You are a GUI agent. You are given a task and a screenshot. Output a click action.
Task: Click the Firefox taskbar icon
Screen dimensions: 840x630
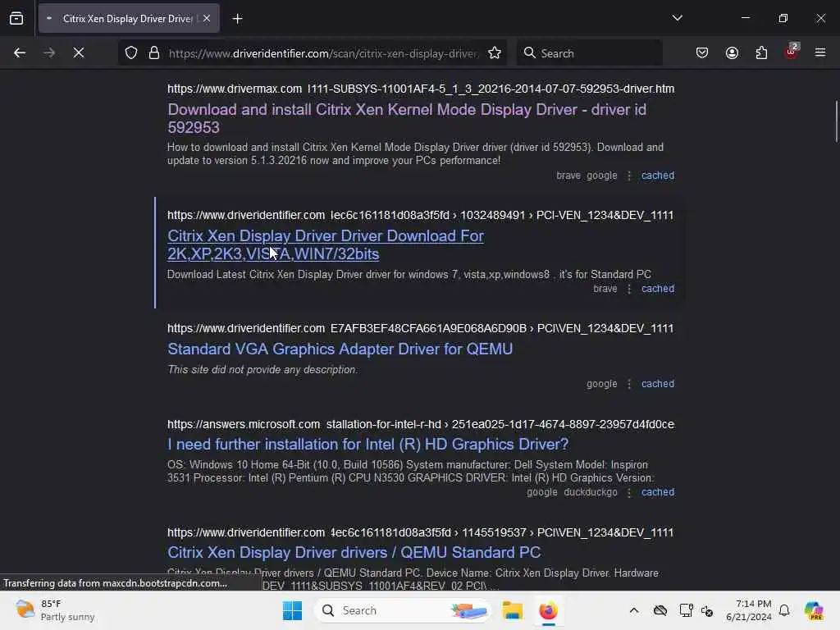tap(549, 610)
